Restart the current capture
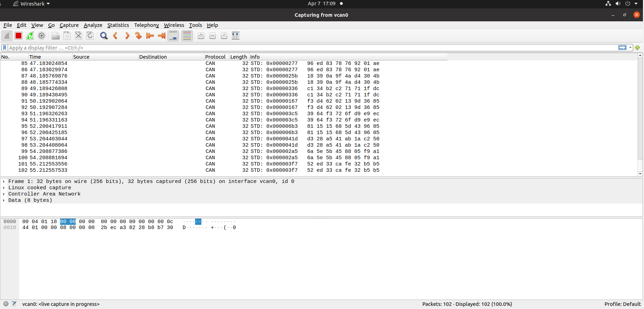Viewport: 644px width, 309px height. [30, 36]
